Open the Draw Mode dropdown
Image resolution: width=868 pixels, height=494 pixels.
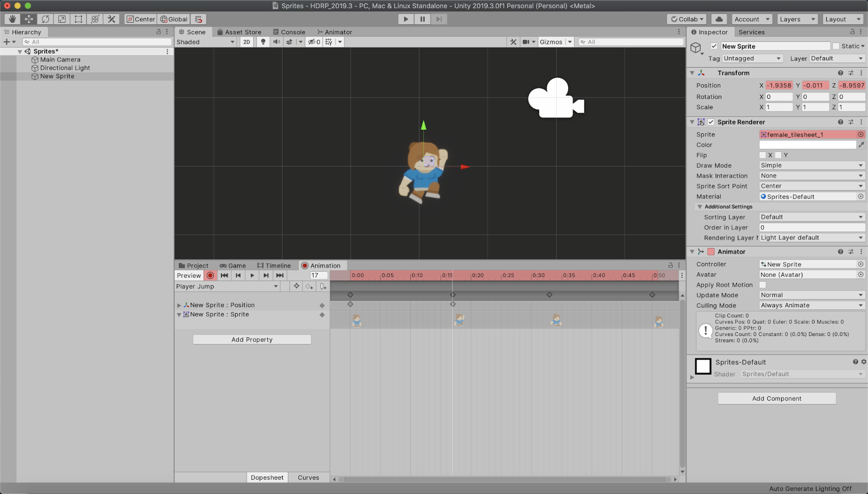click(811, 165)
